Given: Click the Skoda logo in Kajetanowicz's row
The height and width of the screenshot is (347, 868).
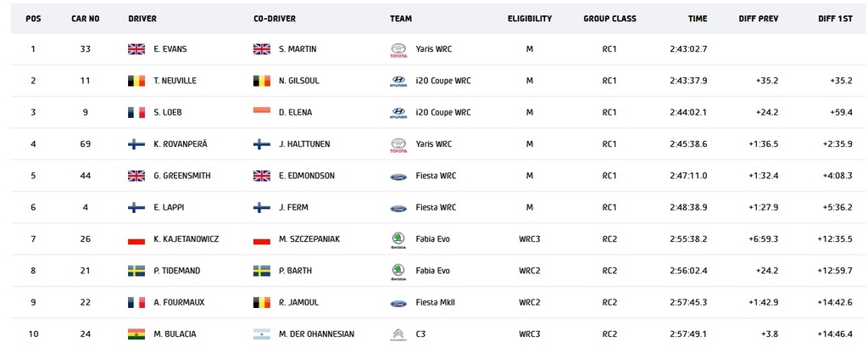Looking at the screenshot, I should click(x=398, y=241).
